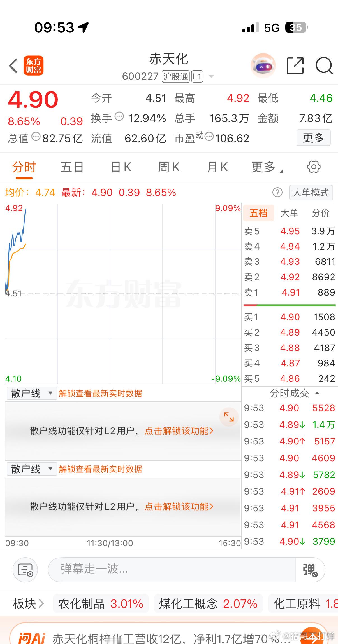338x644 pixels.
Task: Tap the 买5 4.86 order row
Action: point(290,378)
